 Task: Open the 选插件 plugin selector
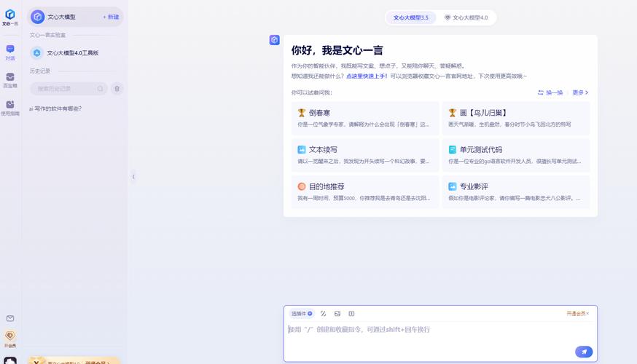(x=302, y=313)
